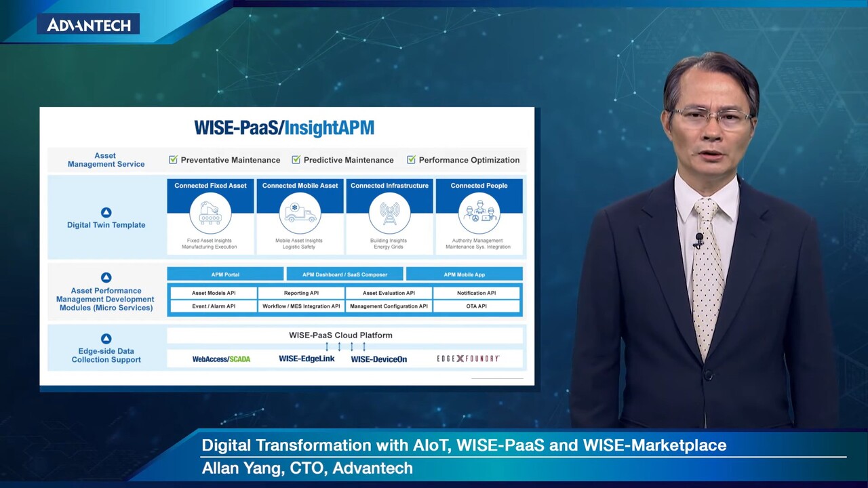Click triangle icon above Edge-side Data Collection

(x=106, y=338)
